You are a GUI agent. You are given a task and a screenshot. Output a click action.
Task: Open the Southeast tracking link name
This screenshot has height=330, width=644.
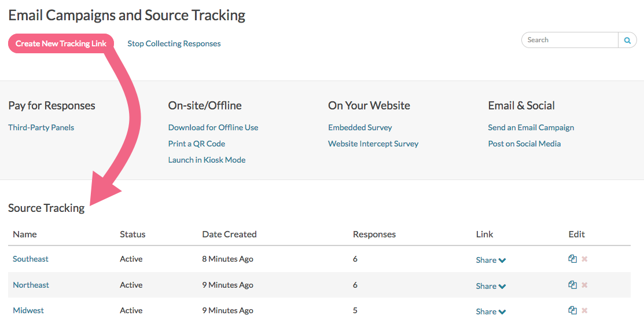tap(31, 259)
